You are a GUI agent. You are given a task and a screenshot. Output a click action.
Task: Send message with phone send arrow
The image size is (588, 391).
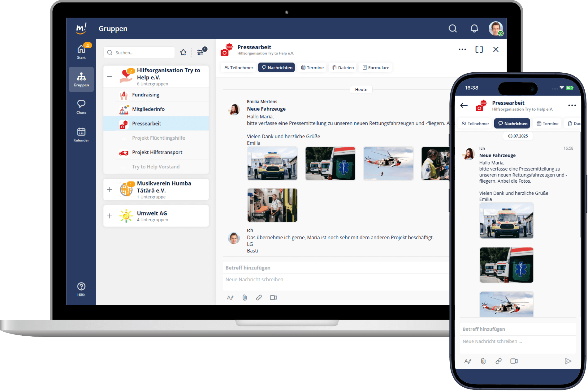[568, 361]
